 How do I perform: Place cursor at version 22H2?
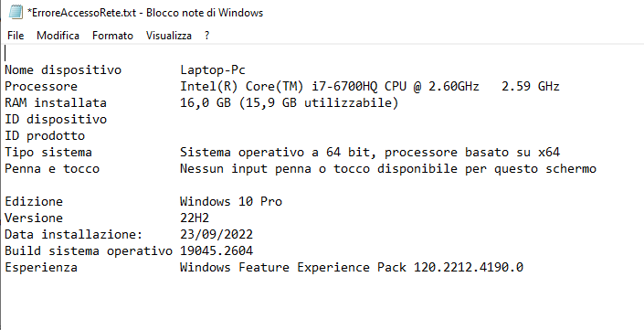point(195,218)
